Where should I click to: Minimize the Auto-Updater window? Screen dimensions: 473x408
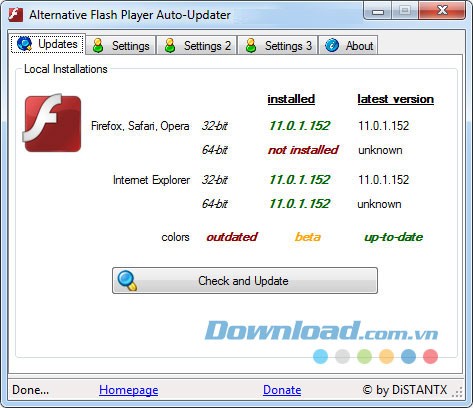click(x=378, y=11)
